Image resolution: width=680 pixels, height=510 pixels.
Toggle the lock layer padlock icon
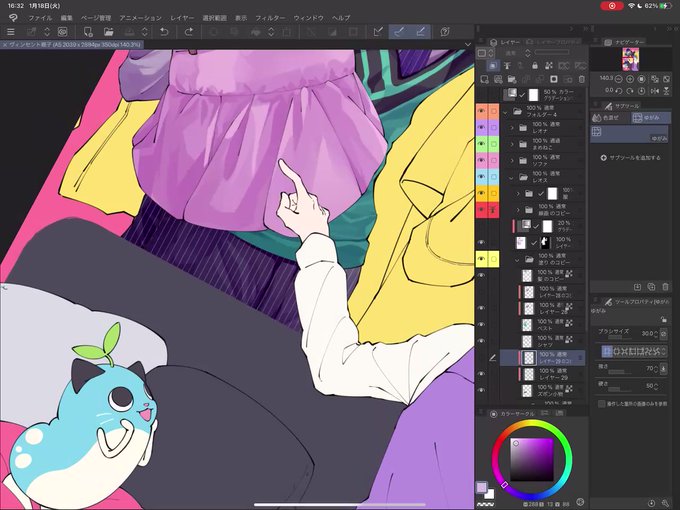pos(535,65)
